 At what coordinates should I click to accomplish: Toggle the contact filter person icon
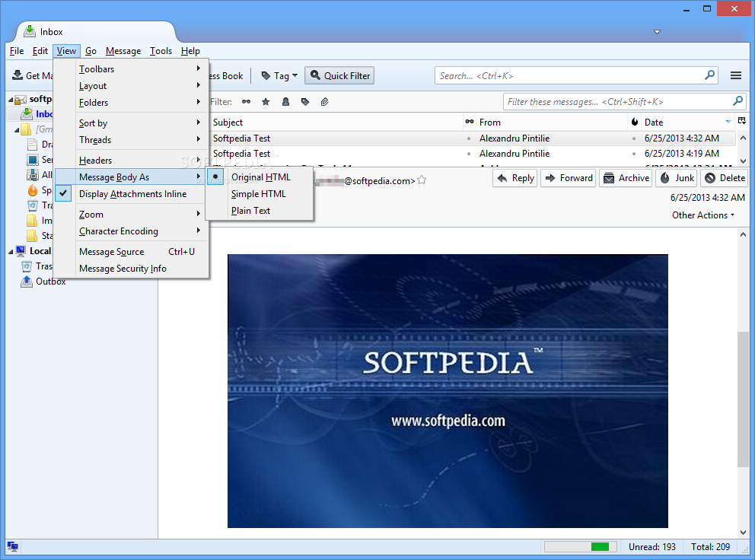[x=285, y=102]
